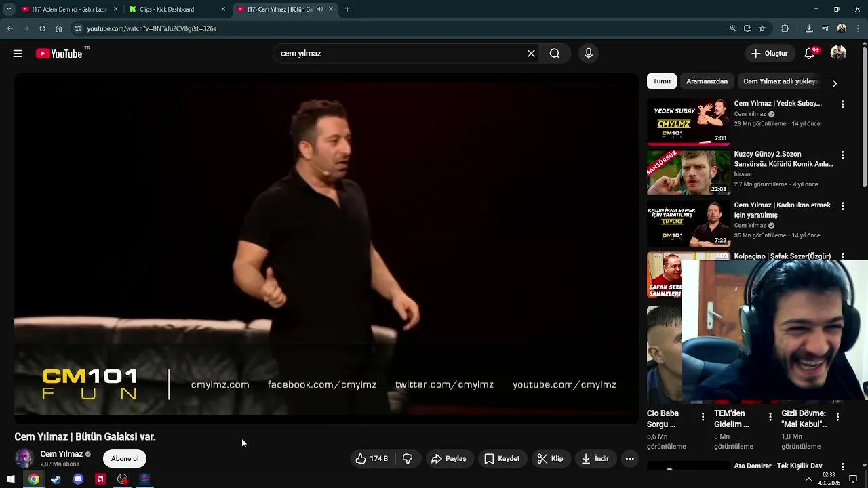Viewport: 868px width, 488px height.
Task: Click the magnifier search button
Action: click(555, 54)
